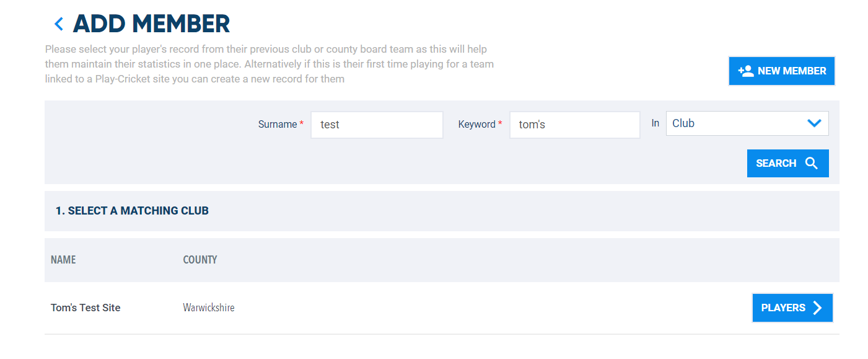The width and height of the screenshot is (868, 359).
Task: Click the Warwickshire county cell
Action: [209, 308]
